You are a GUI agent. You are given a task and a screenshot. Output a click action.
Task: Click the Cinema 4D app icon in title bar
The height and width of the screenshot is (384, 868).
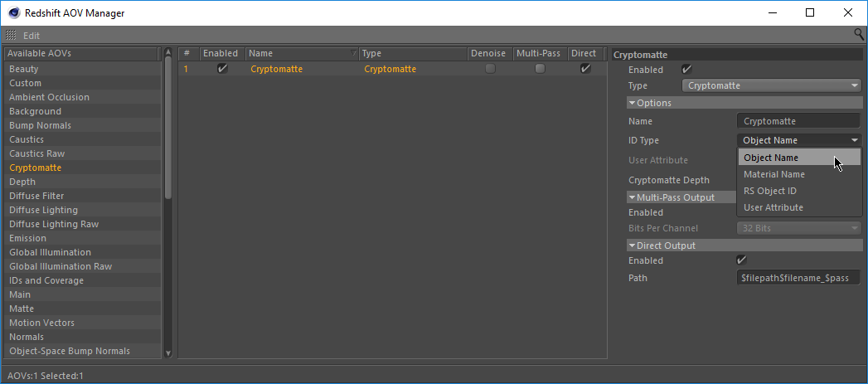pos(12,12)
